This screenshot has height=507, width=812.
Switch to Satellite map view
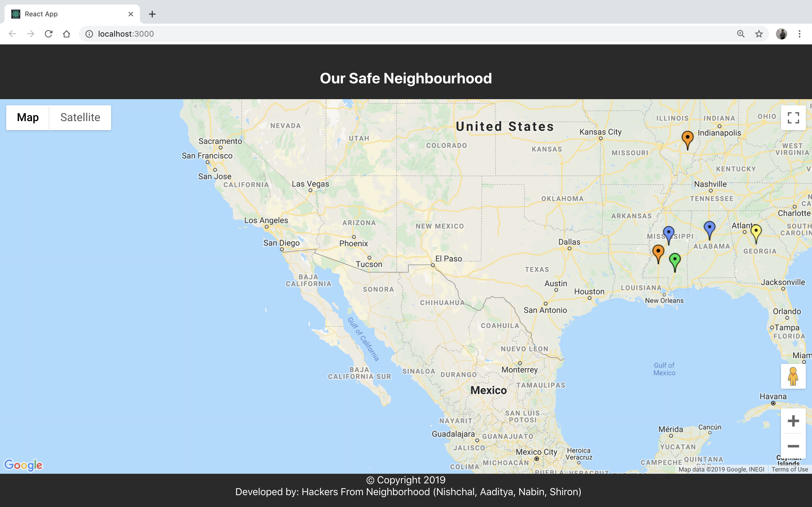click(x=80, y=117)
